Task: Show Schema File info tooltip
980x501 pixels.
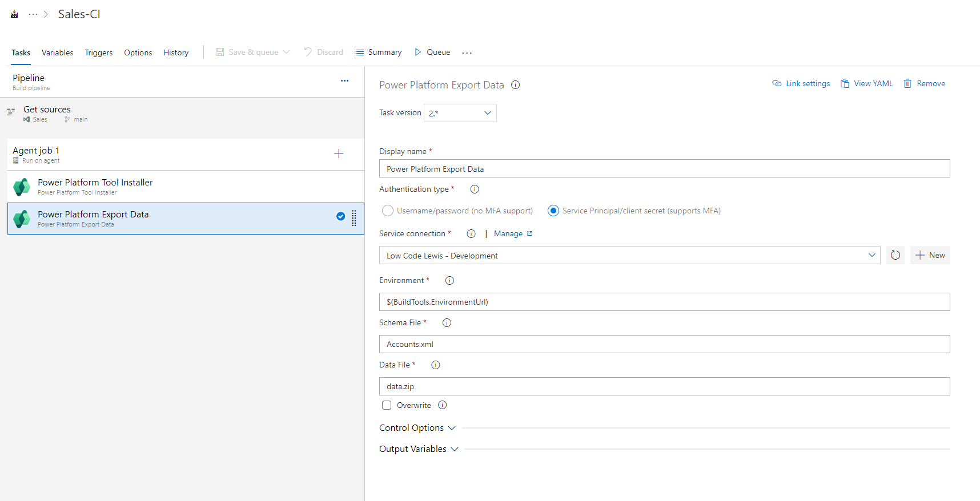Action: (x=447, y=323)
